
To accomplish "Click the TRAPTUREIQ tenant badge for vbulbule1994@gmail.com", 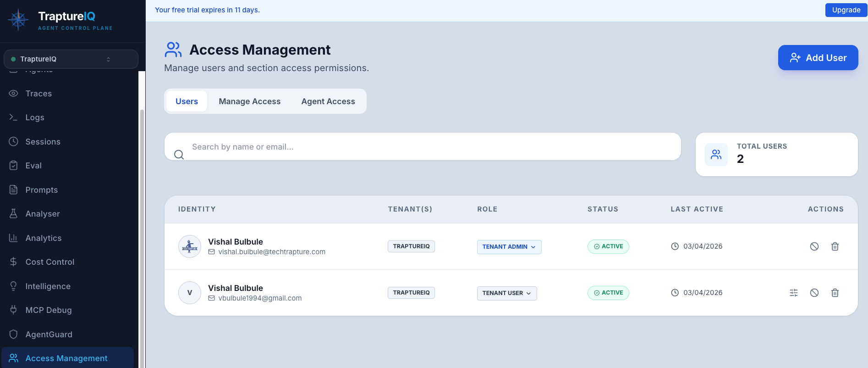I will point(411,293).
